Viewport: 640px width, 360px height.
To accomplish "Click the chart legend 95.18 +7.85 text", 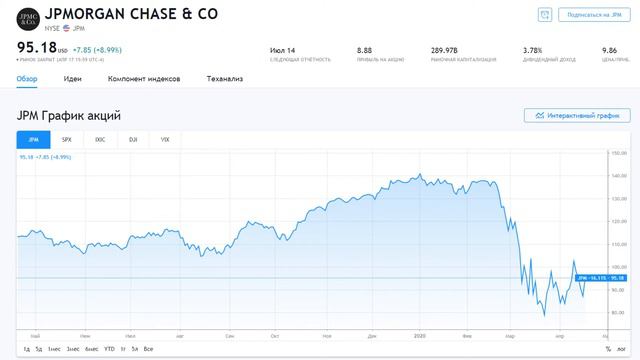I will point(45,157).
